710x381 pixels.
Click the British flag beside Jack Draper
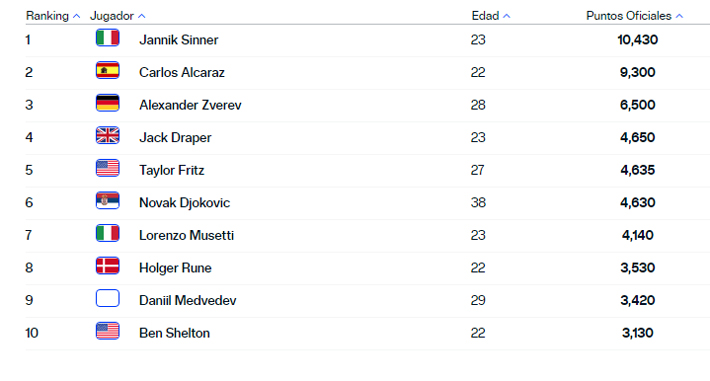pyautogui.click(x=107, y=135)
